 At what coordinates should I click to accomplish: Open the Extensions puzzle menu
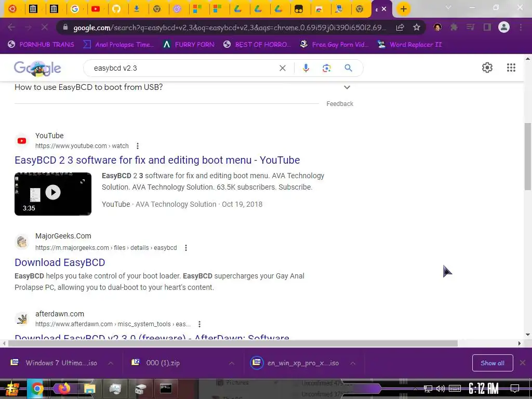coord(454,27)
